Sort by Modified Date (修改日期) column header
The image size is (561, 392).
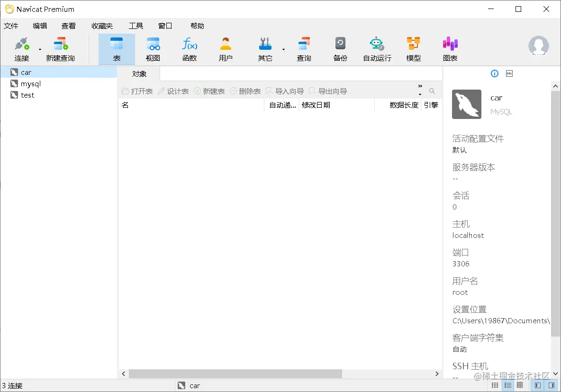point(337,105)
